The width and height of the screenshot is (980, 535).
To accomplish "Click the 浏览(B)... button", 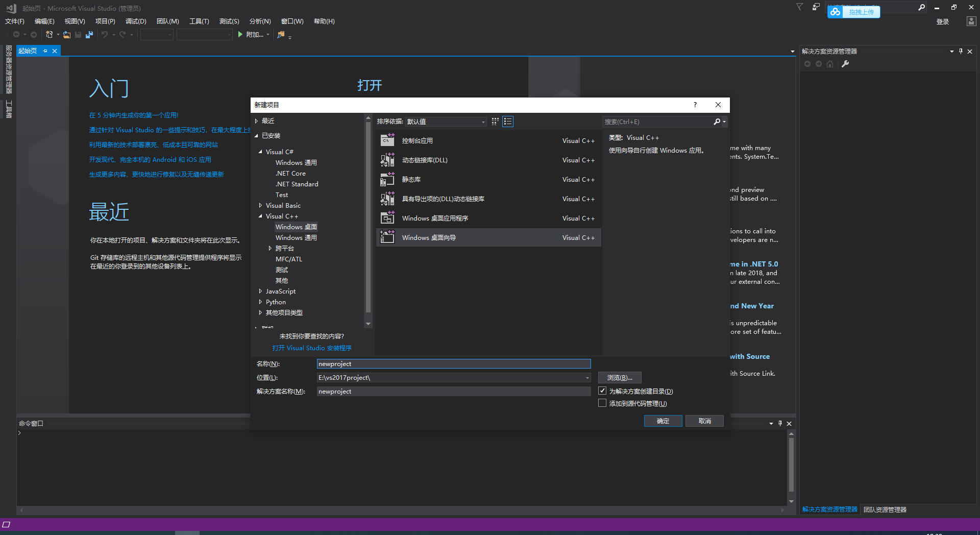I will tap(620, 378).
